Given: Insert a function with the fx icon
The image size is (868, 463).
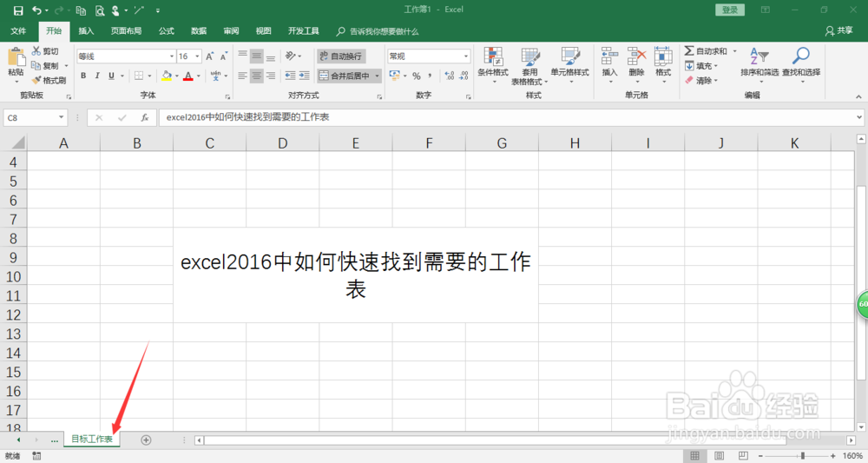Looking at the screenshot, I should click(144, 117).
